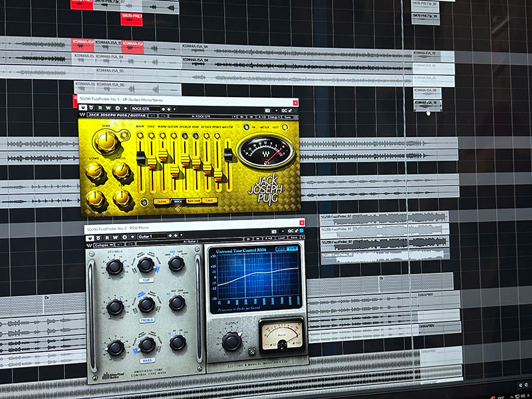The height and width of the screenshot is (399, 532).
Task: Click the BASS band button on RS56
Action: coord(147,360)
